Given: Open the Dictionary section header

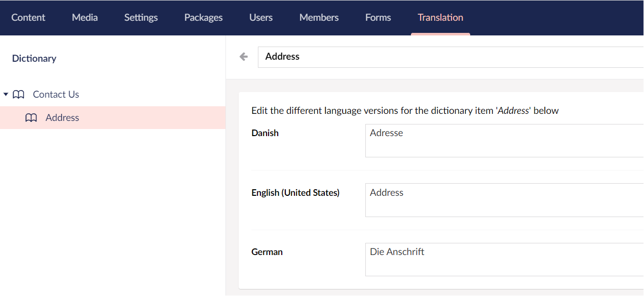Looking at the screenshot, I should click(x=34, y=59).
